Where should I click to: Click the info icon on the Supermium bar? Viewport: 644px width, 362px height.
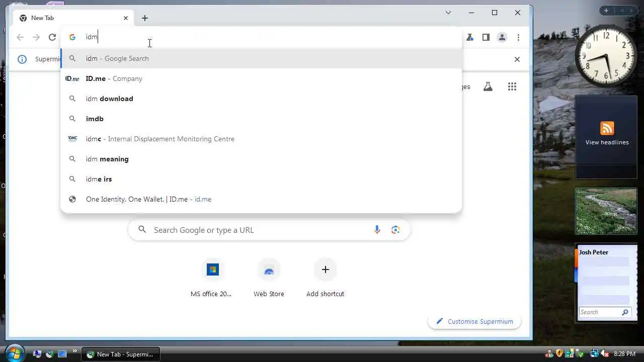[22, 59]
